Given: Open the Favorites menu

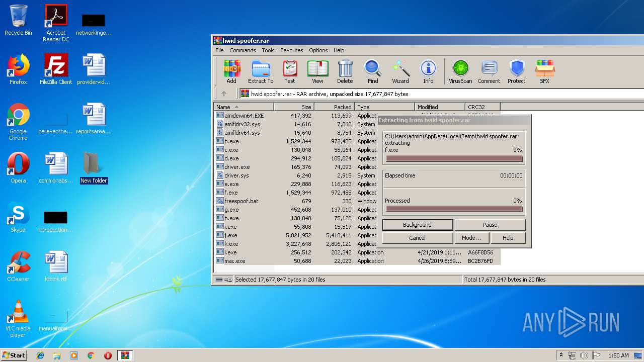Looking at the screenshot, I should [x=292, y=50].
